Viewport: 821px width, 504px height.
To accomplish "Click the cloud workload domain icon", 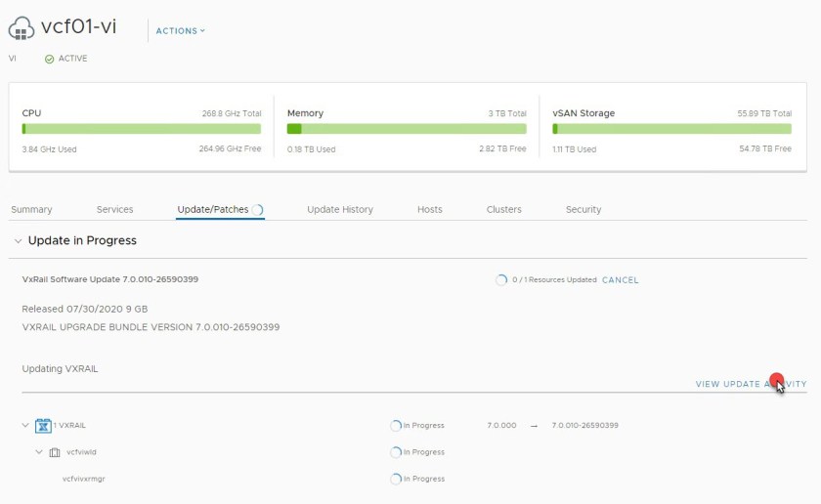I will (x=21, y=28).
